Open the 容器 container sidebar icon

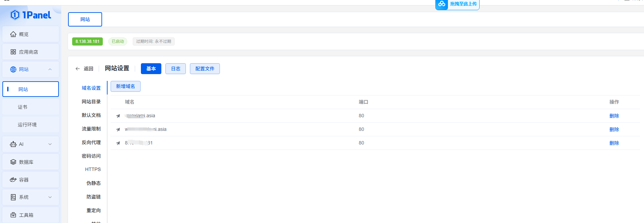point(13,179)
